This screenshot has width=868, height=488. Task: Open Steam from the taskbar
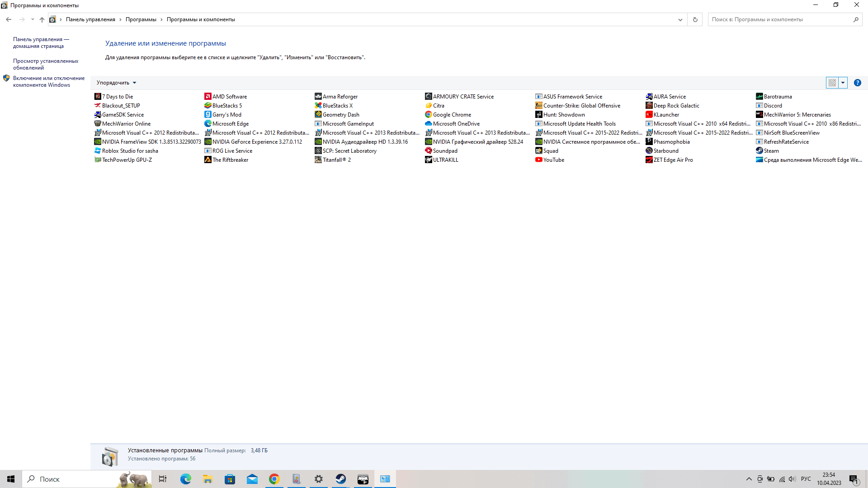click(x=341, y=479)
